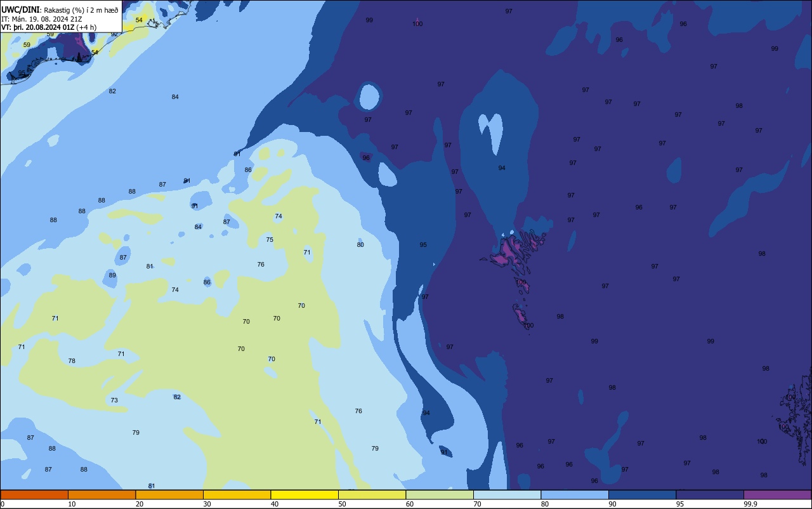
Task: Pick the 60–70 light green legend swatch
Action: [440, 494]
